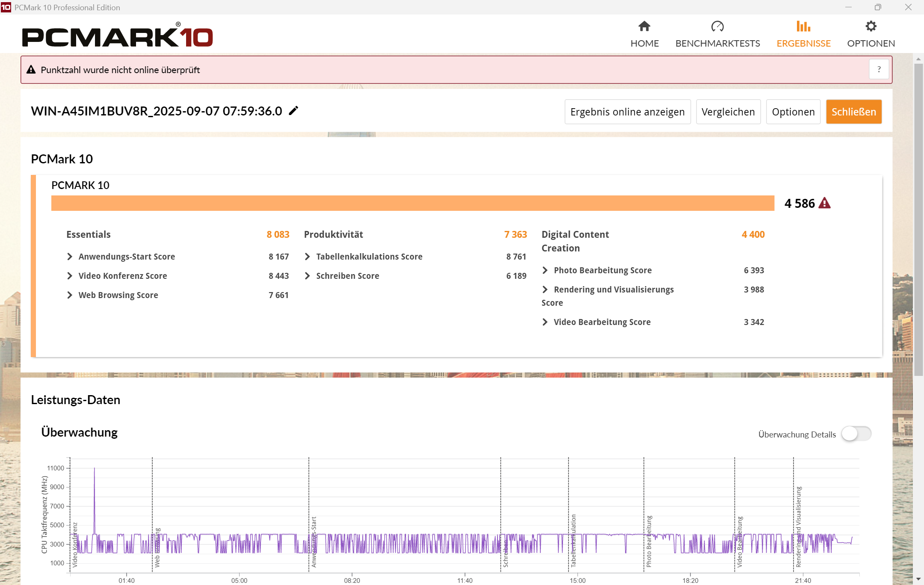The image size is (924, 585).
Task: Click the Benchmarktests gauge icon
Action: coord(717,27)
